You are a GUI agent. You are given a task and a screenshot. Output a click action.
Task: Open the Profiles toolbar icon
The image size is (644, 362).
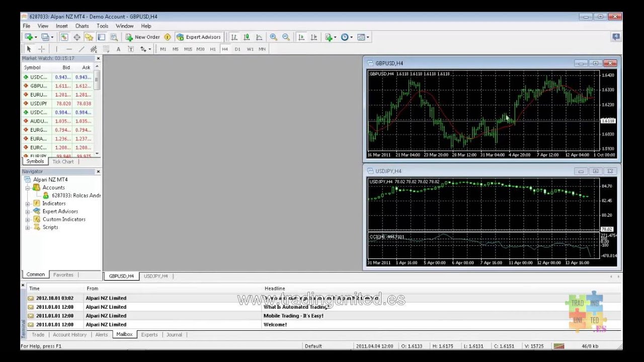pyautogui.click(x=46, y=37)
